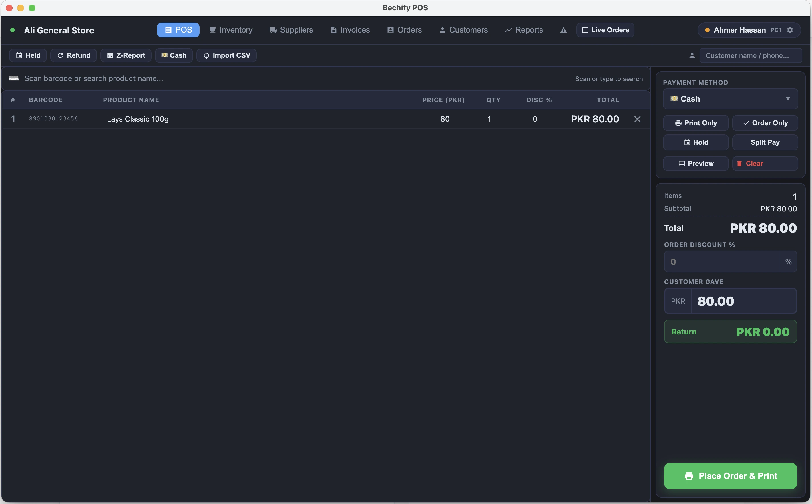Image resolution: width=812 pixels, height=504 pixels.
Task: Open the Cash payment method dropdown
Action: 730,99
